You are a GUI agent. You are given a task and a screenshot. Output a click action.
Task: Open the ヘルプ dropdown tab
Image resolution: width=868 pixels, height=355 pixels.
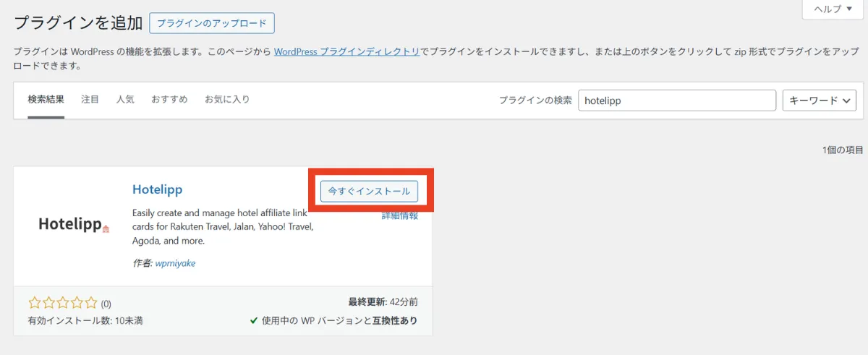(x=833, y=9)
